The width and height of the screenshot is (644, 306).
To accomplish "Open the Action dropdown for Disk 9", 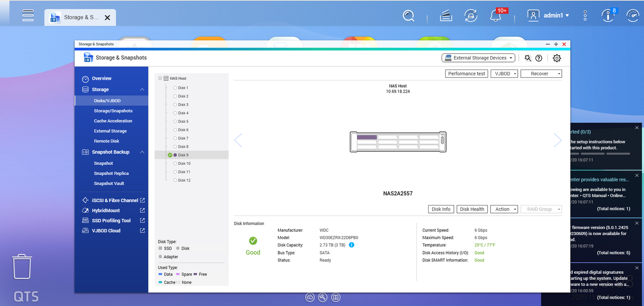I will pyautogui.click(x=504, y=209).
